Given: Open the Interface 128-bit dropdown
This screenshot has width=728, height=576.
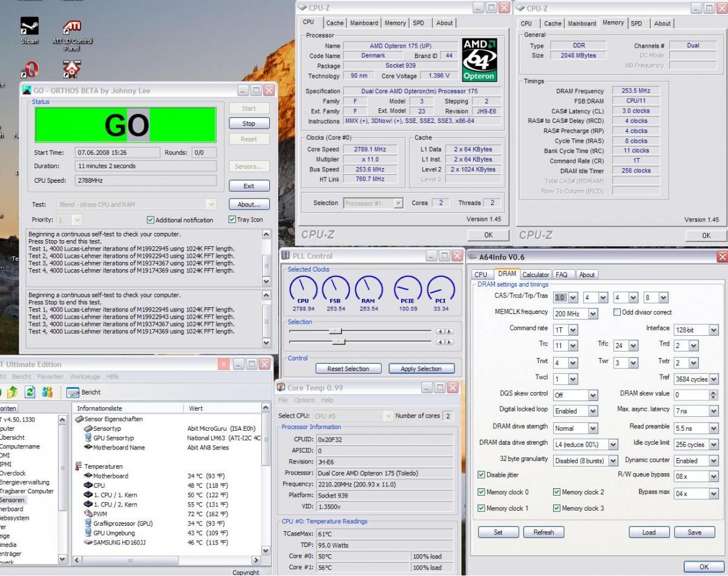Looking at the screenshot, I should tap(713, 330).
